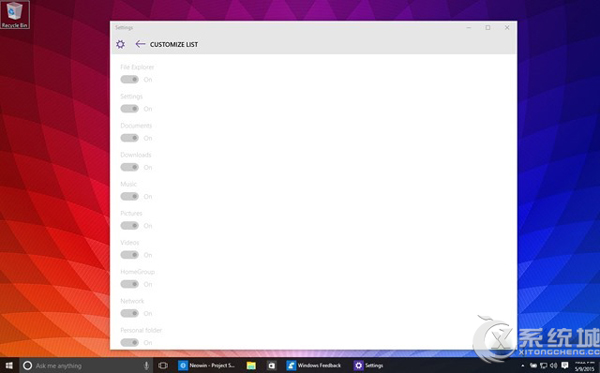Toggle the Pictures switch
This screenshot has height=373, width=600.
(129, 225)
